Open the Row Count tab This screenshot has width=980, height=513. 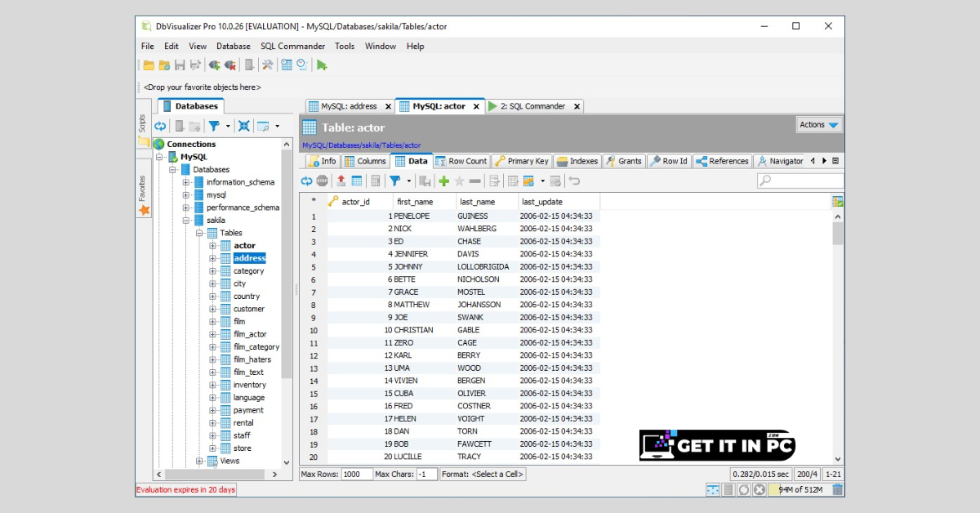[x=461, y=161]
